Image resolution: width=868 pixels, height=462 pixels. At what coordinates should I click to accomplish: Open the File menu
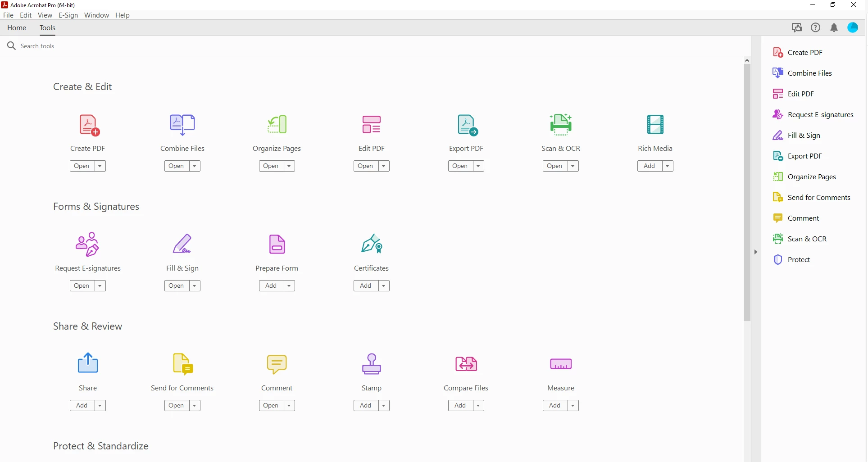point(8,15)
